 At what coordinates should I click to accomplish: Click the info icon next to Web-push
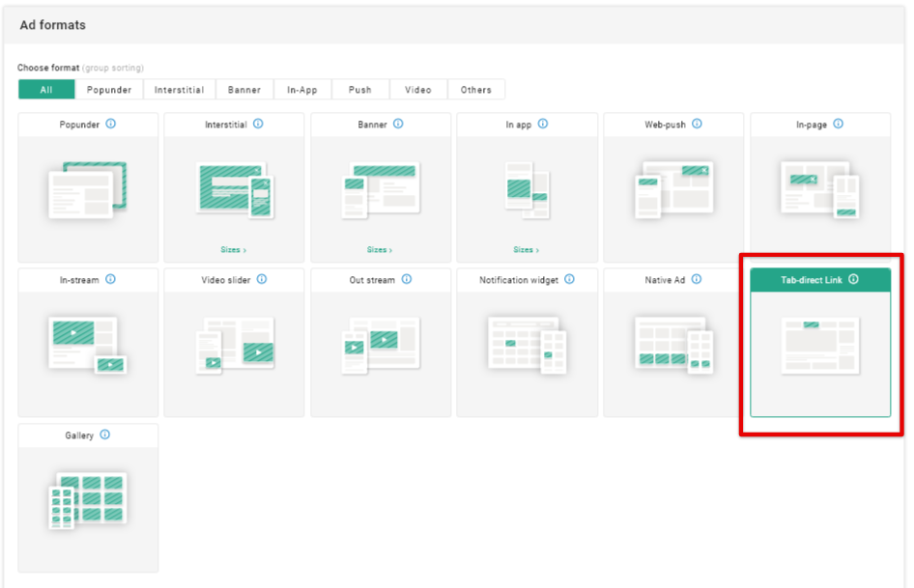697,124
